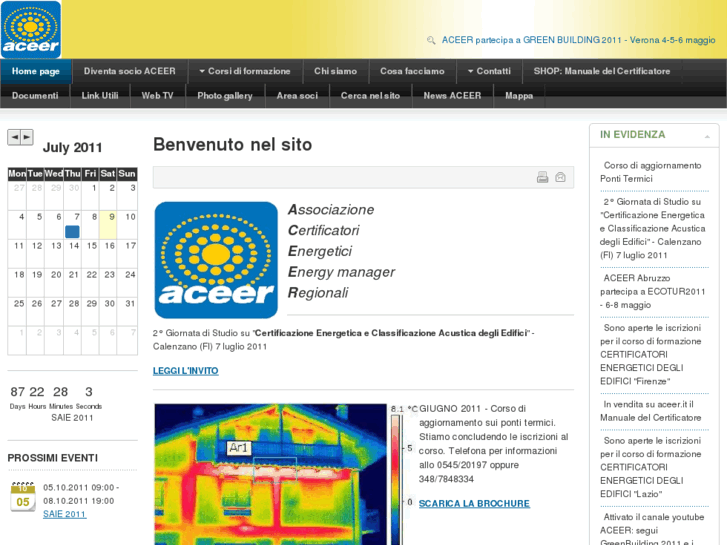Click the PROSSIMI EVENTI heading
727x545 pixels.
(53, 458)
